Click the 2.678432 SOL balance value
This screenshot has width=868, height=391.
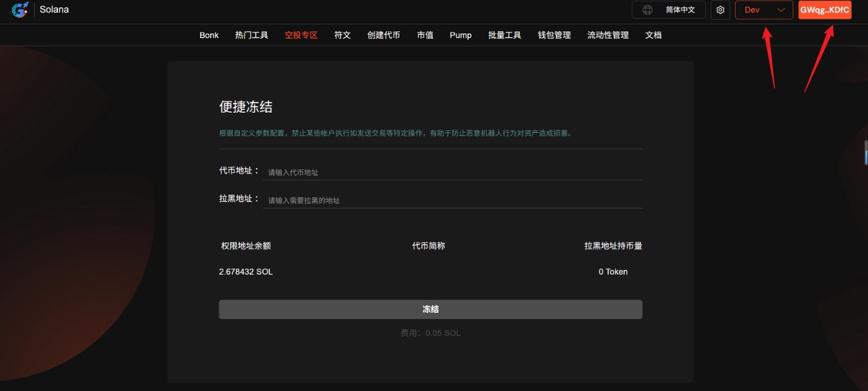tap(246, 272)
